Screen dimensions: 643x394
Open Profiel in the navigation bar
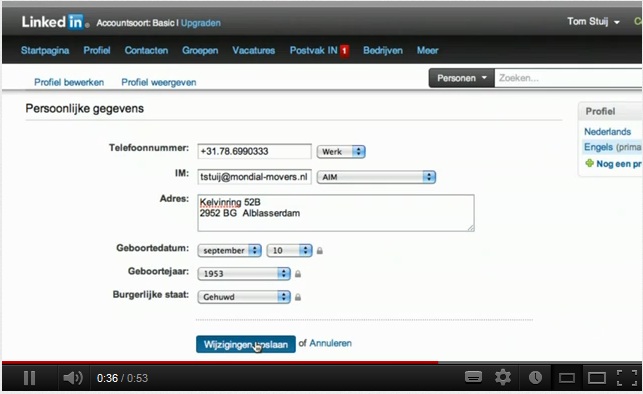click(x=97, y=50)
